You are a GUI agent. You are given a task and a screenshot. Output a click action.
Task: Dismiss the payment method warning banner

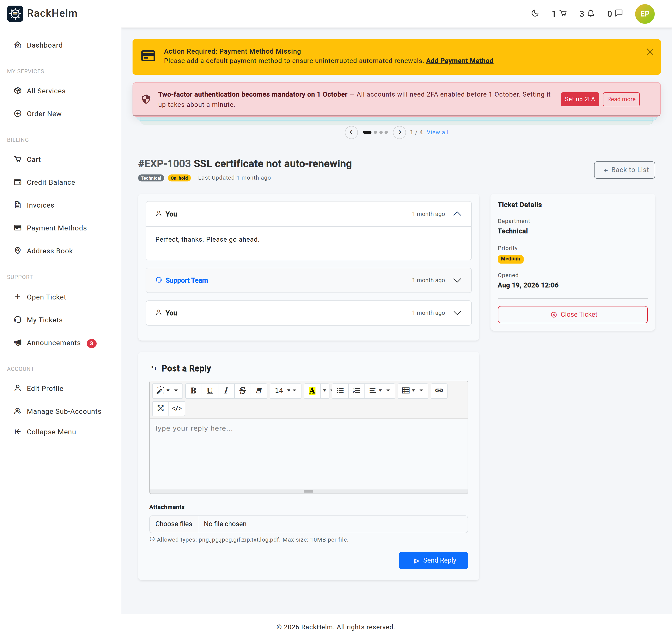click(649, 52)
